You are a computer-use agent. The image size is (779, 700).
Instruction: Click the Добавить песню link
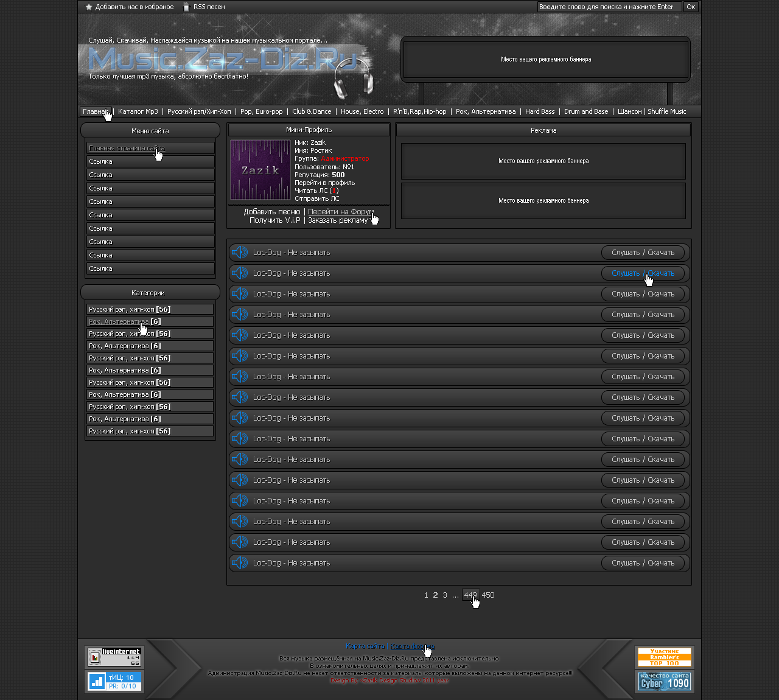pos(272,212)
